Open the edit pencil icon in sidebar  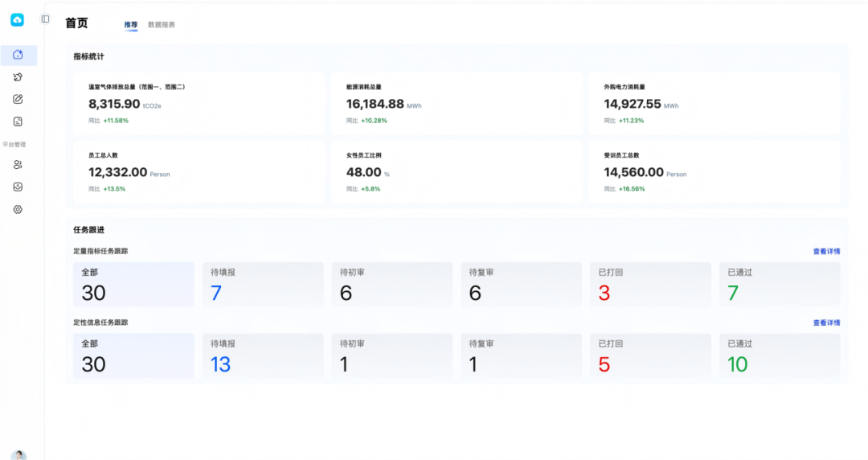coord(18,99)
